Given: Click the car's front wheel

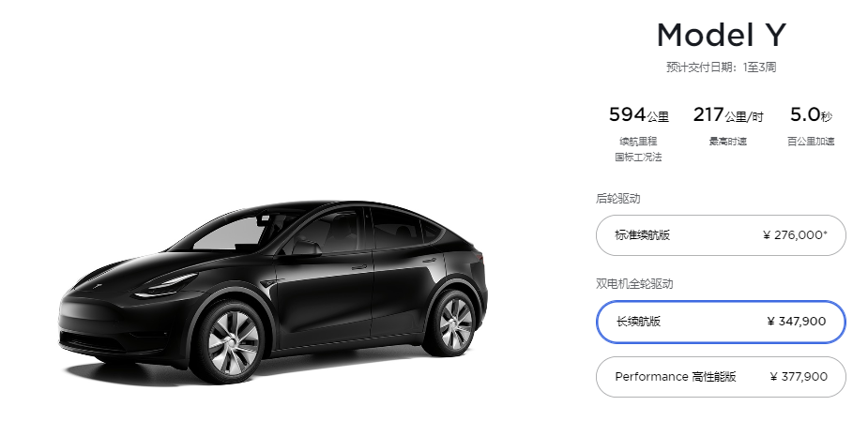Looking at the screenshot, I should (x=233, y=342).
